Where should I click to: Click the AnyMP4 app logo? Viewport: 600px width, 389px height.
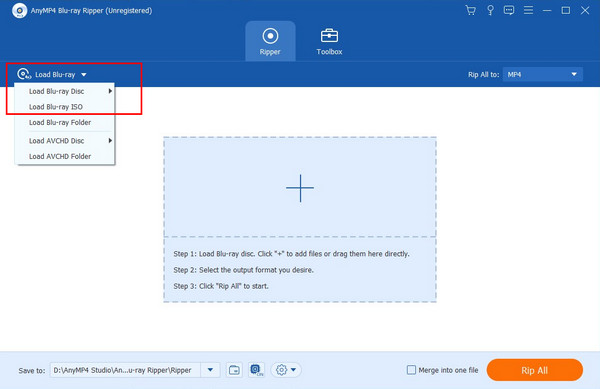pyautogui.click(x=19, y=11)
